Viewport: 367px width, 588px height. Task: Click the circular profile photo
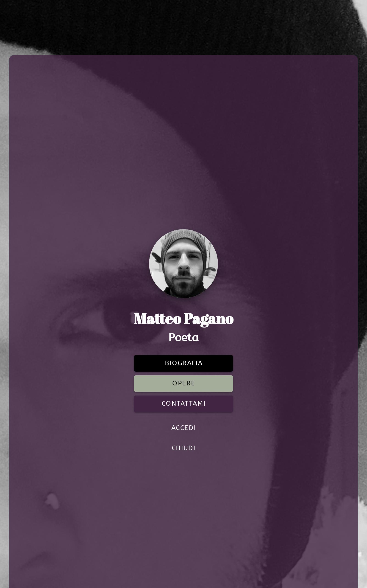click(x=183, y=264)
